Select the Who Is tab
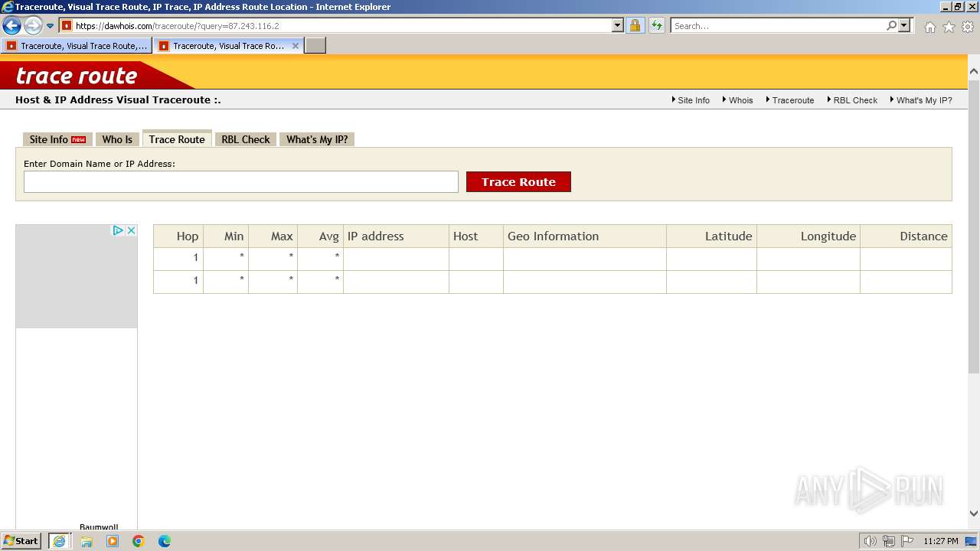 (117, 139)
